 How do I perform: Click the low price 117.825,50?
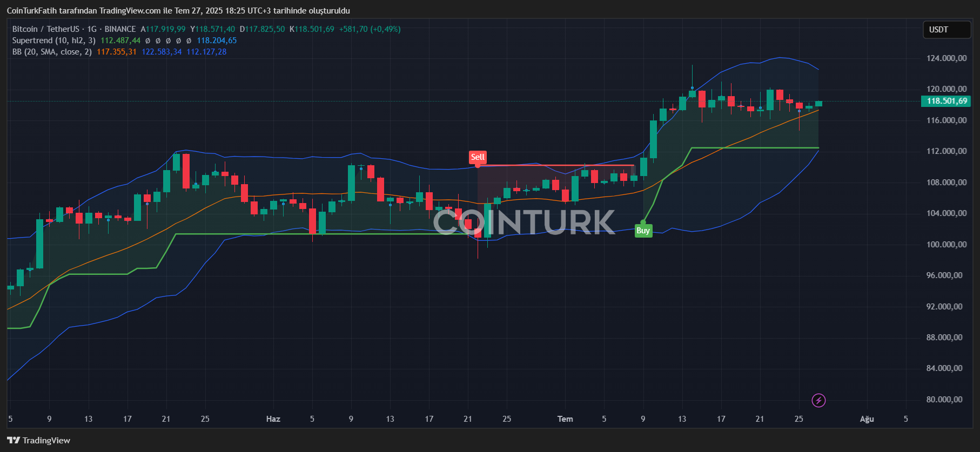[265, 29]
